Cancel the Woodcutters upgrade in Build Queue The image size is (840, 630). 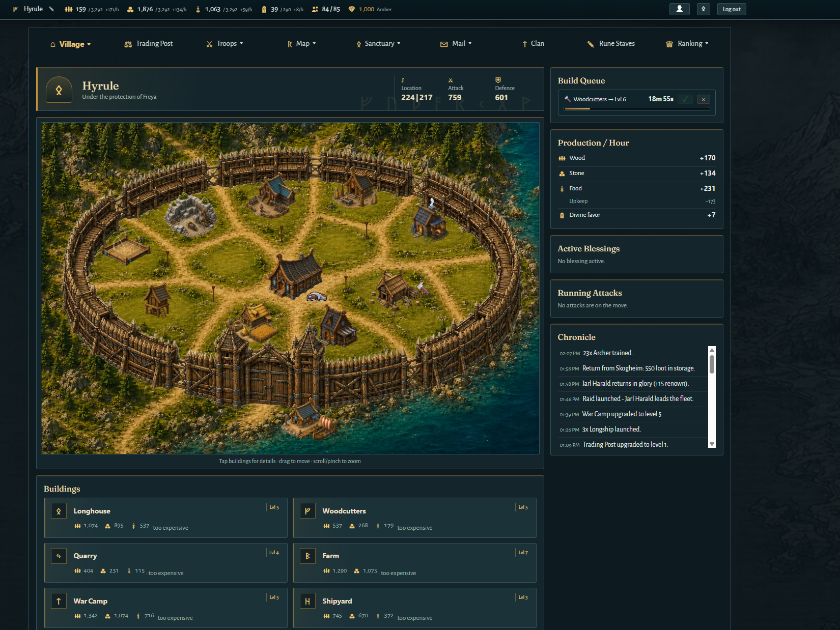click(x=703, y=99)
